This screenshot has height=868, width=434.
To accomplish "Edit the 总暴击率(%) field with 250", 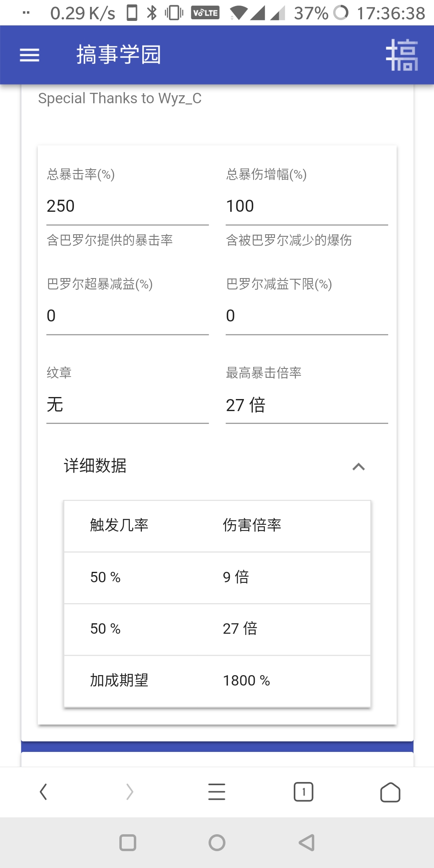I will click(x=127, y=207).
